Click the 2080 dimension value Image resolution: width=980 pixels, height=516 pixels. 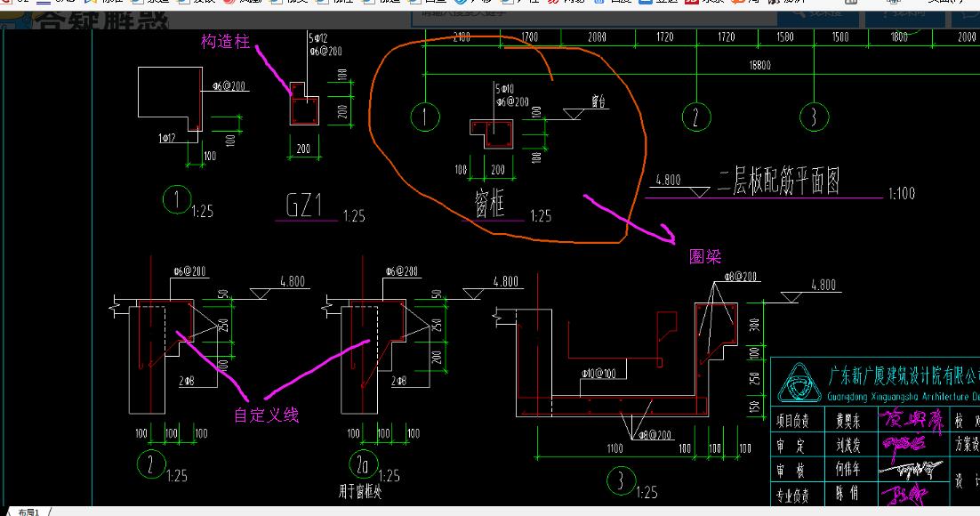597,36
